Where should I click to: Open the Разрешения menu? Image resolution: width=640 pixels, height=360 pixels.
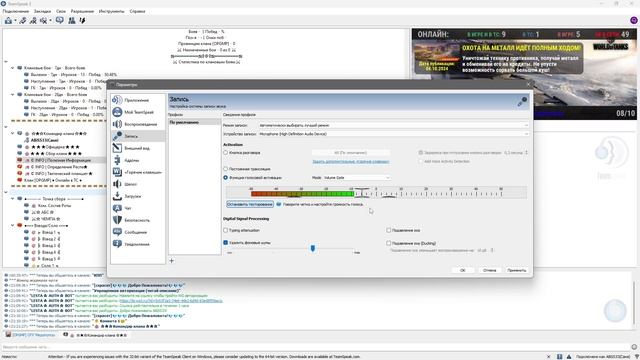82,11
